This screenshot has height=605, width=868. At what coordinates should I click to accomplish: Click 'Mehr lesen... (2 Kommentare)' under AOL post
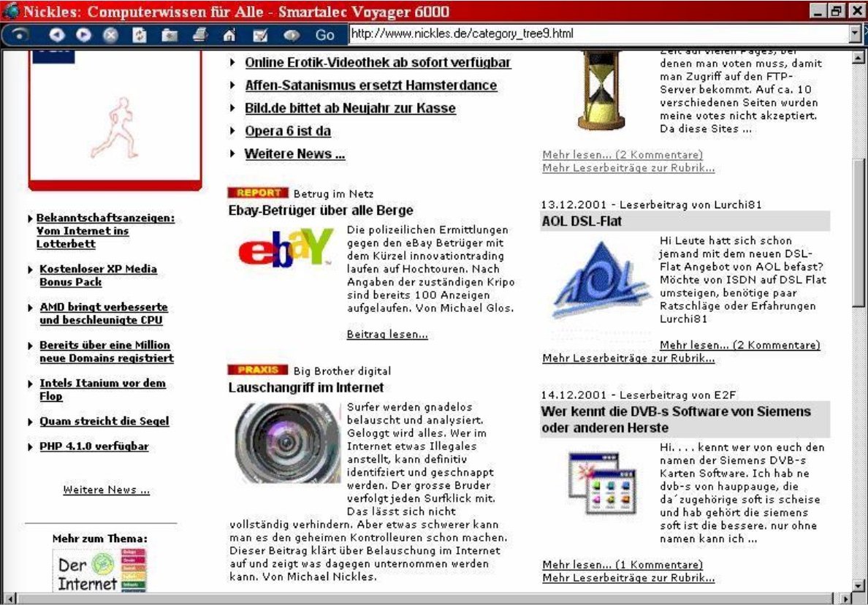(x=739, y=345)
